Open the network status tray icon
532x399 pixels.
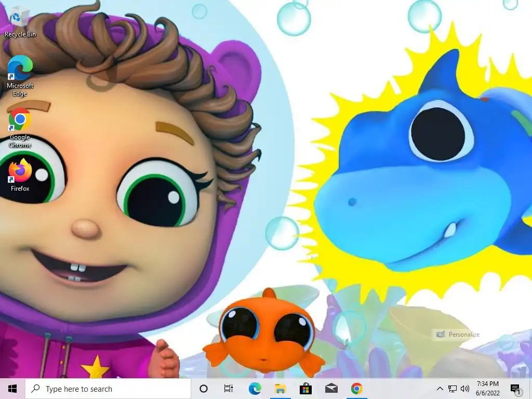(453, 389)
